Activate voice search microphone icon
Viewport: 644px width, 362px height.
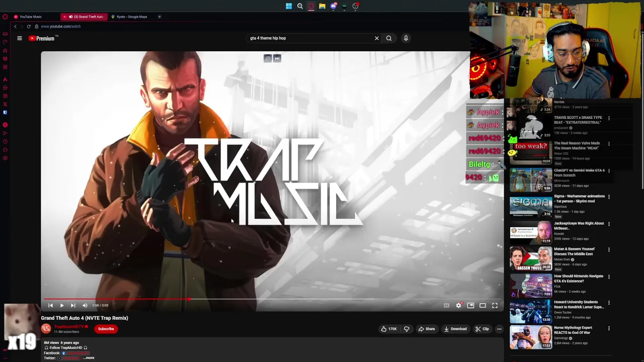(x=406, y=38)
